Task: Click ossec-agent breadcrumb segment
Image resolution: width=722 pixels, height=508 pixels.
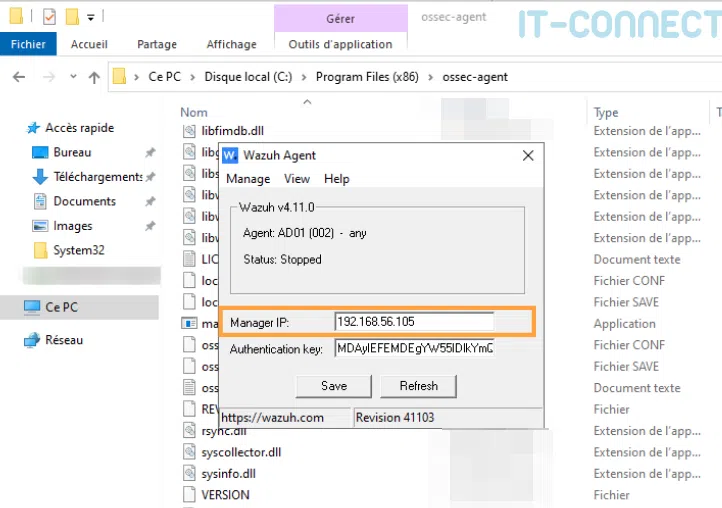Action: click(x=475, y=77)
